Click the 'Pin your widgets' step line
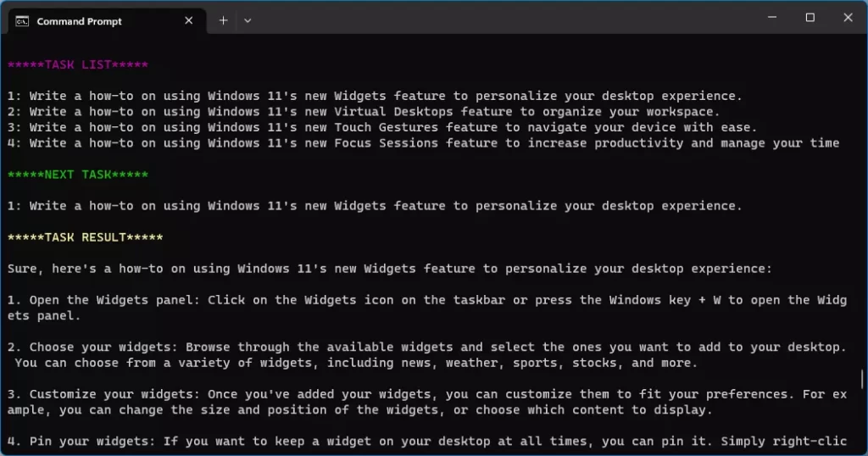868x456 pixels. click(427, 441)
